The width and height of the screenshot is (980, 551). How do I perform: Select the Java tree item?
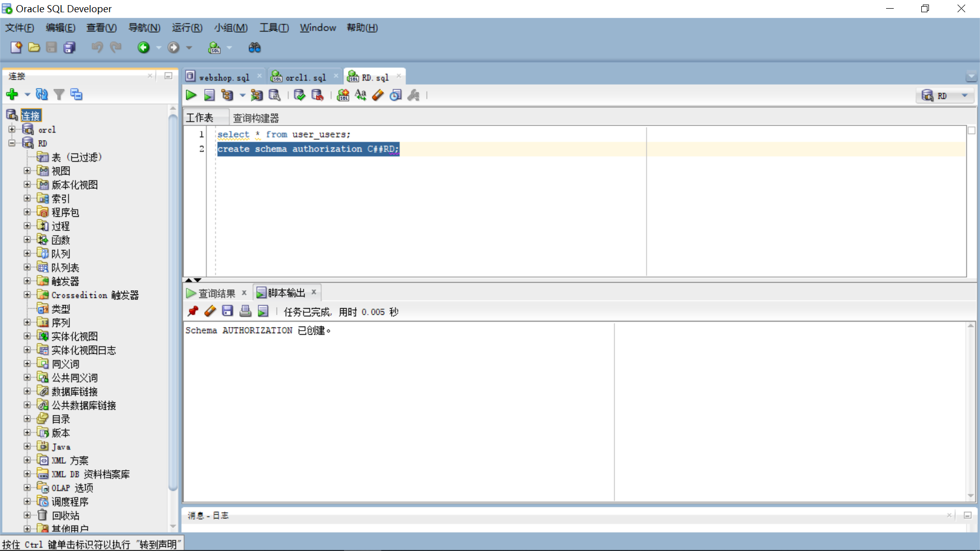[61, 446]
